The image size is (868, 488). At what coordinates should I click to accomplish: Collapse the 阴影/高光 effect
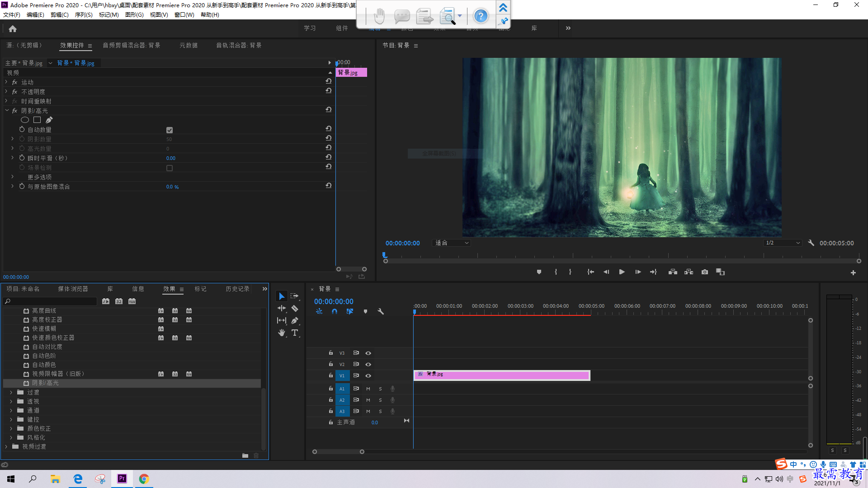pos(7,110)
